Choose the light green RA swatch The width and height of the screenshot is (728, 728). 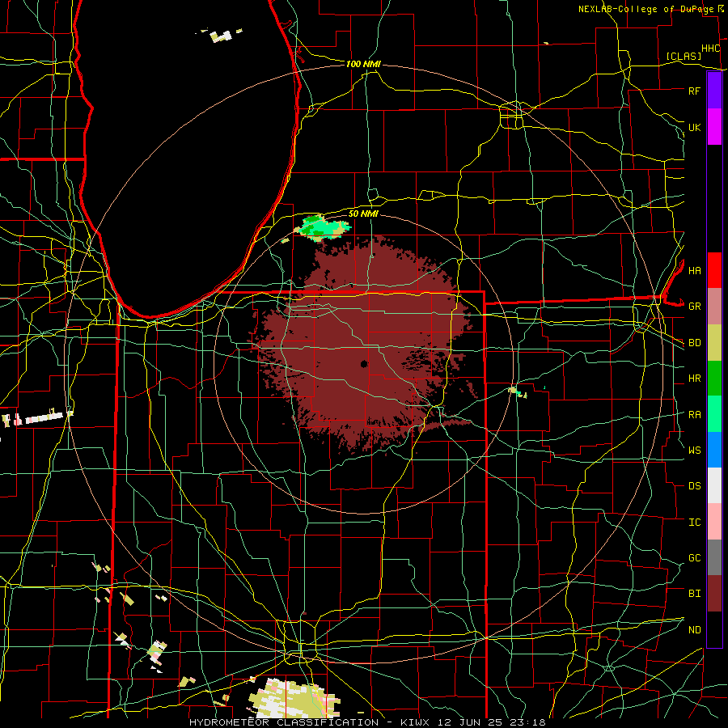tap(714, 414)
